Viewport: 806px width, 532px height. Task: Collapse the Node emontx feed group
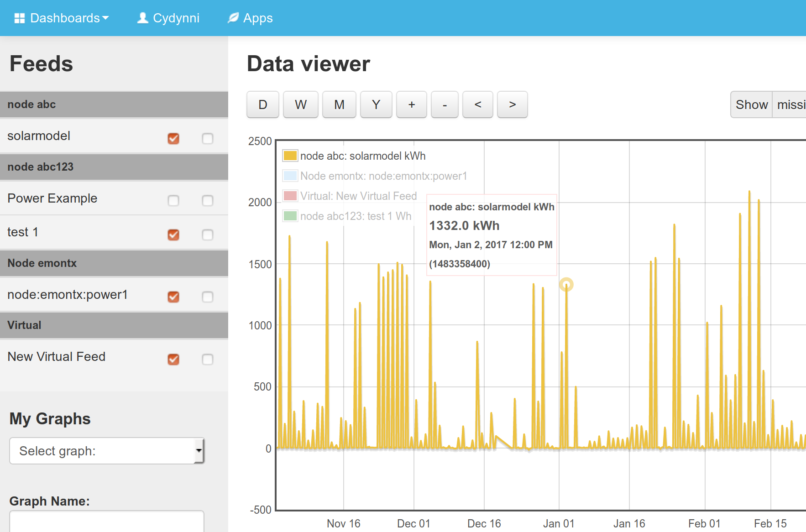point(114,263)
